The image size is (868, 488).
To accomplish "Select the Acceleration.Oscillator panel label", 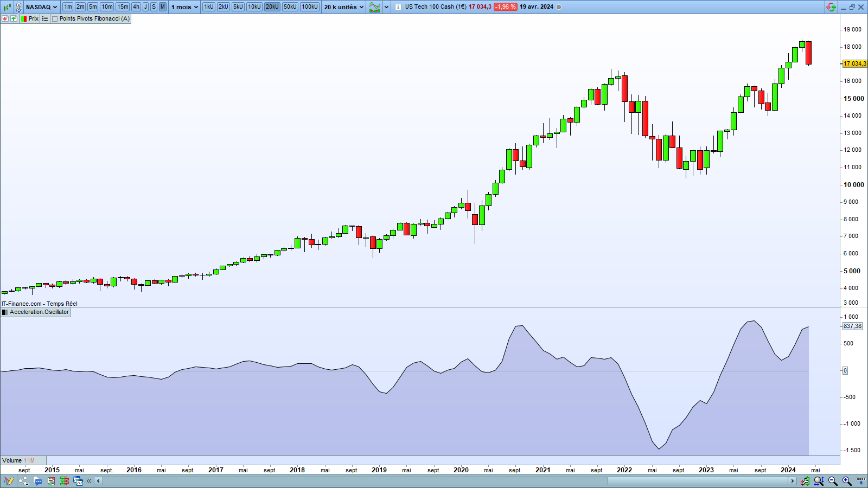I will (39, 312).
